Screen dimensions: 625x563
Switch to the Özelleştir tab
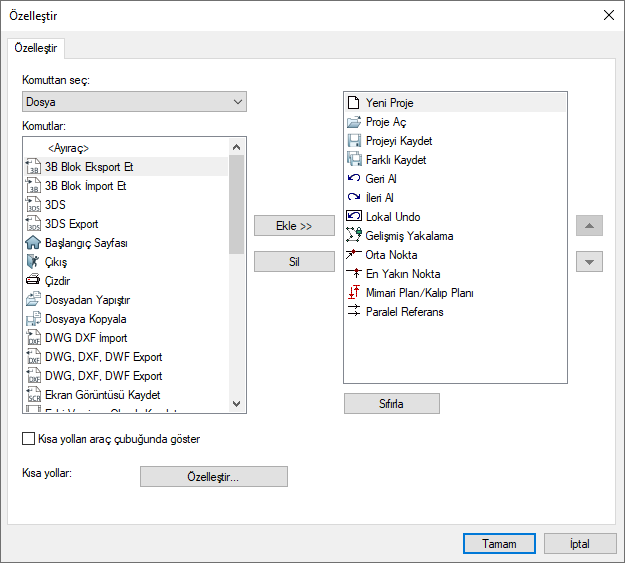tap(37, 48)
